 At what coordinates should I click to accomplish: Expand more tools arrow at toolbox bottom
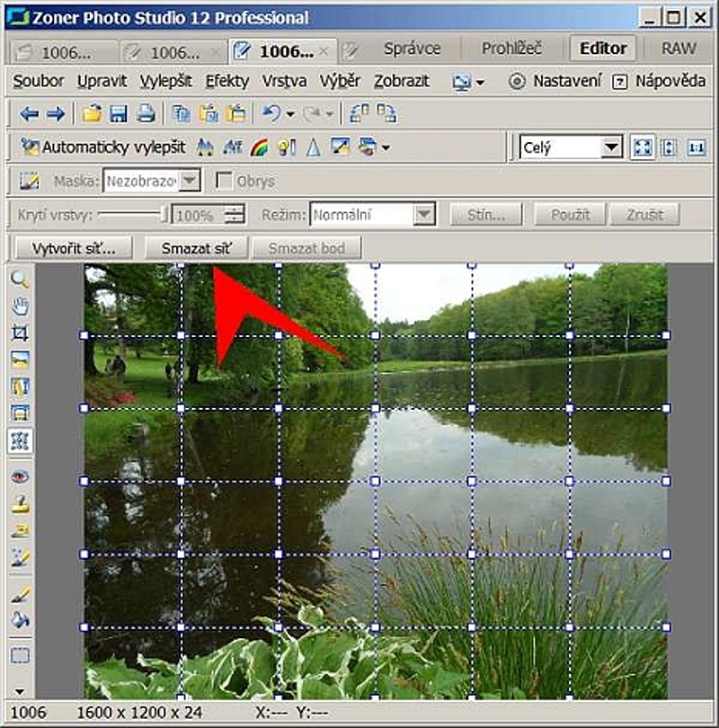point(20,691)
